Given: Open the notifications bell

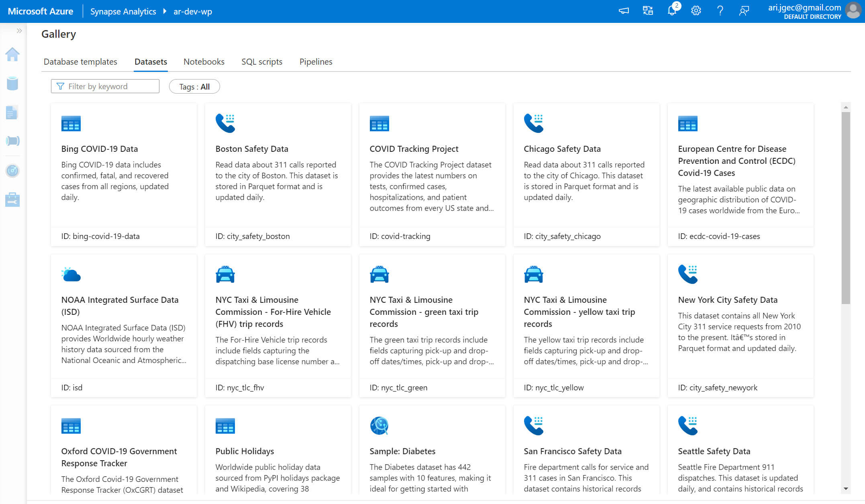Looking at the screenshot, I should [x=672, y=11].
